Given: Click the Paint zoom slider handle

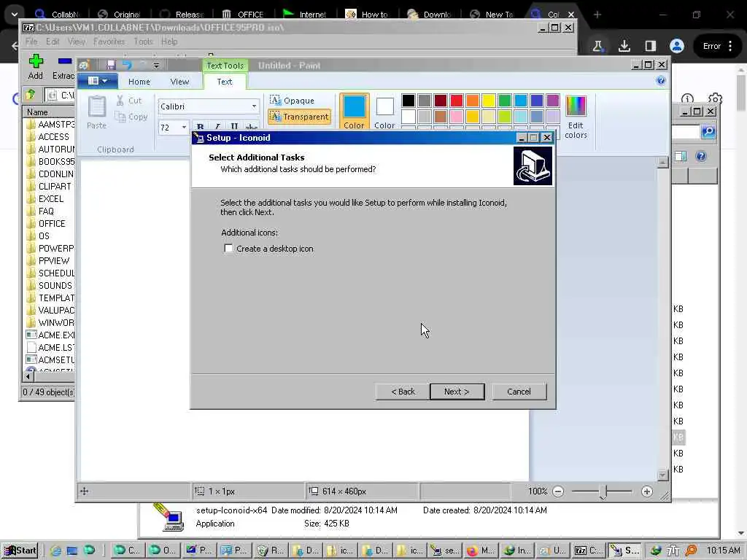Looking at the screenshot, I should click(603, 492).
